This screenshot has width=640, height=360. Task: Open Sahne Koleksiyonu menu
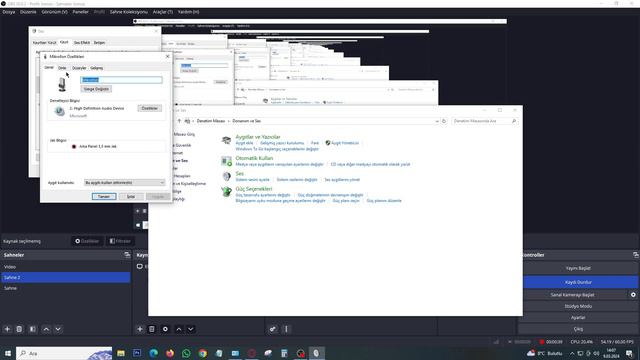point(129,12)
